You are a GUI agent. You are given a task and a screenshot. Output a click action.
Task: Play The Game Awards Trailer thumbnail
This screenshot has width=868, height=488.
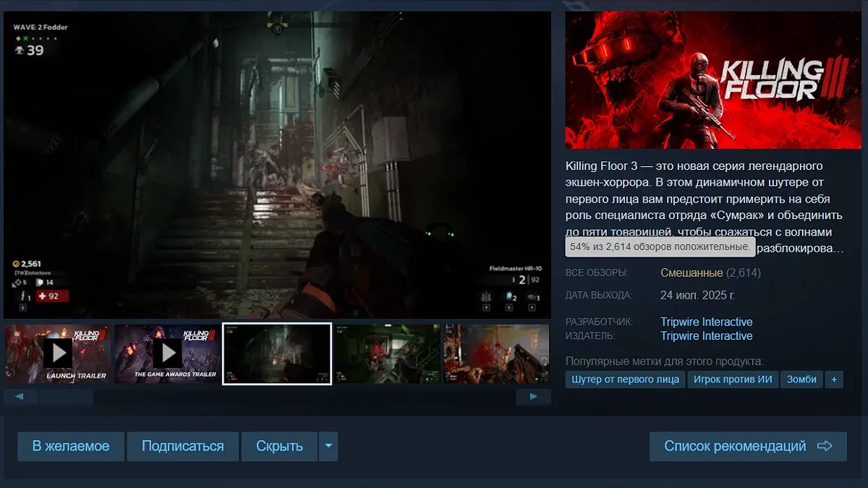tap(167, 353)
